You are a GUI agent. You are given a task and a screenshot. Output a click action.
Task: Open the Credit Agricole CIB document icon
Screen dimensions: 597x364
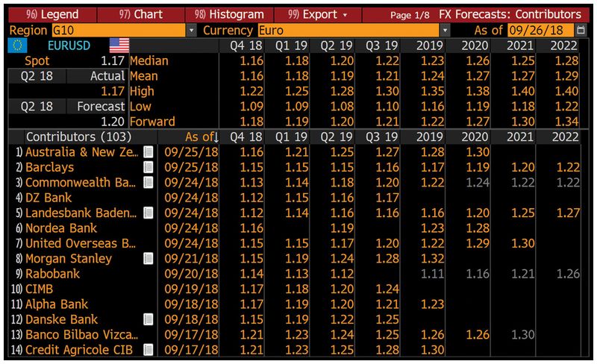[149, 350]
